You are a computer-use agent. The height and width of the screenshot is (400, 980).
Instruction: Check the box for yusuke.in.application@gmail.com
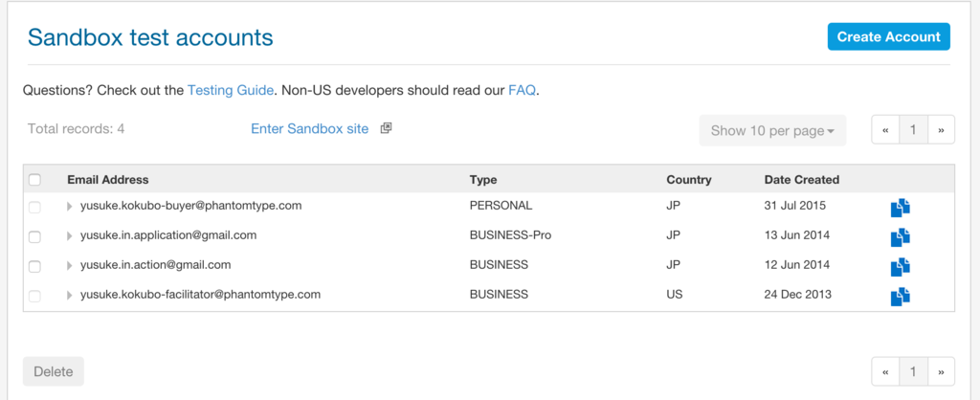click(35, 236)
